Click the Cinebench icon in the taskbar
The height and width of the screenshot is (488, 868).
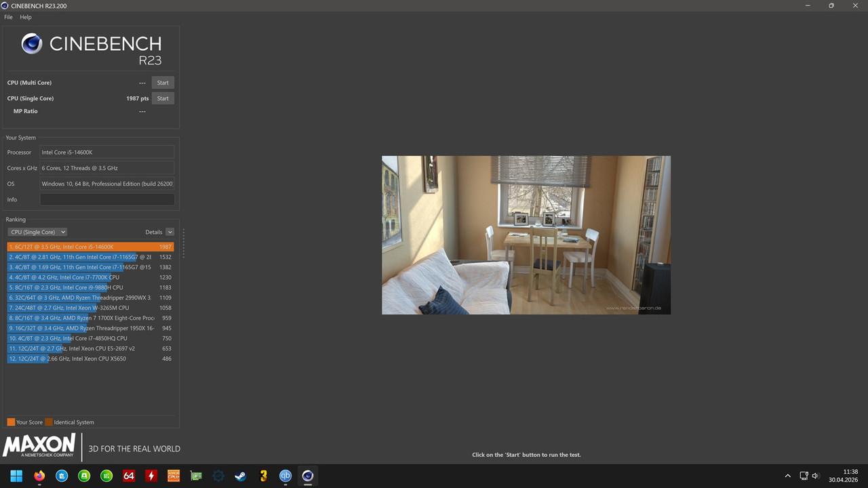308,476
